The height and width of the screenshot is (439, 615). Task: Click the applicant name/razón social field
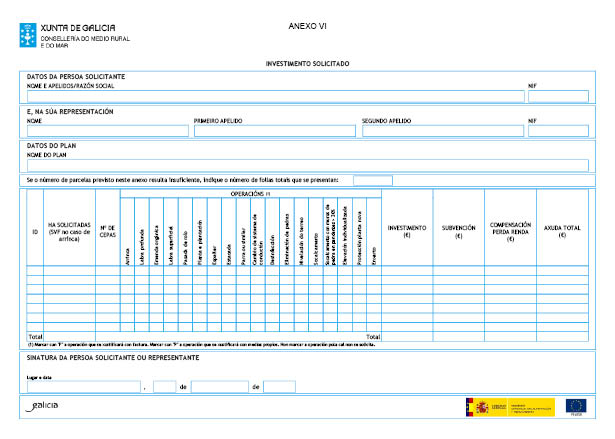[275, 97]
